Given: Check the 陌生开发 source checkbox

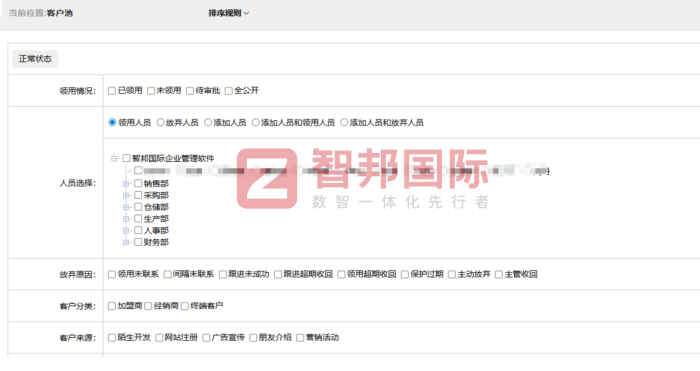Looking at the screenshot, I should (112, 338).
